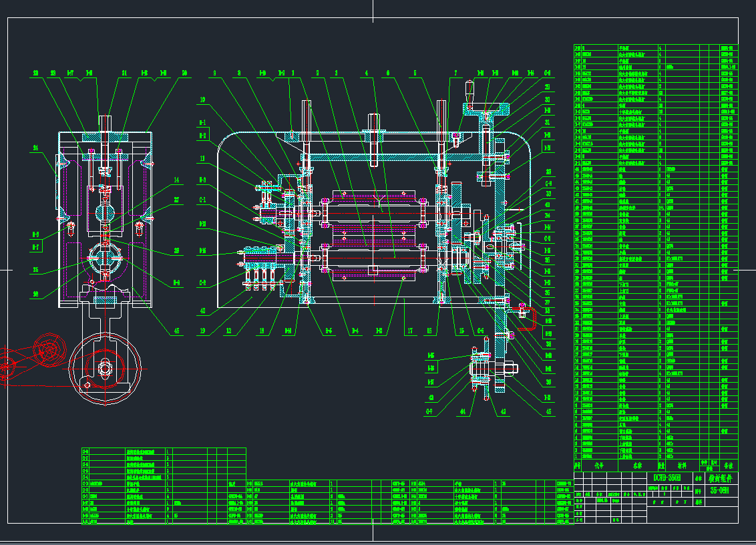Click part callout "7" above front view
The width and height of the screenshot is (756, 545).
click(x=455, y=73)
